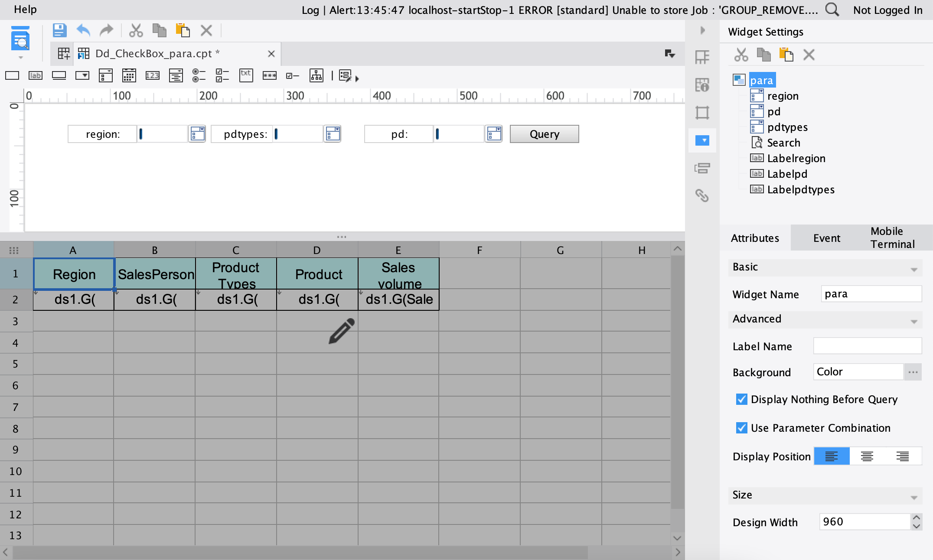Open the Hyperlink side panel icon

702,196
